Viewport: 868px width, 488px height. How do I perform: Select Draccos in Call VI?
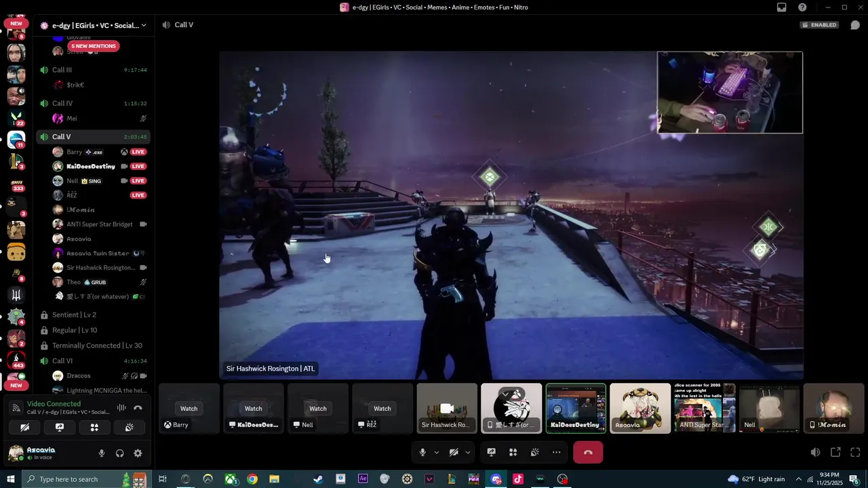(x=100, y=375)
